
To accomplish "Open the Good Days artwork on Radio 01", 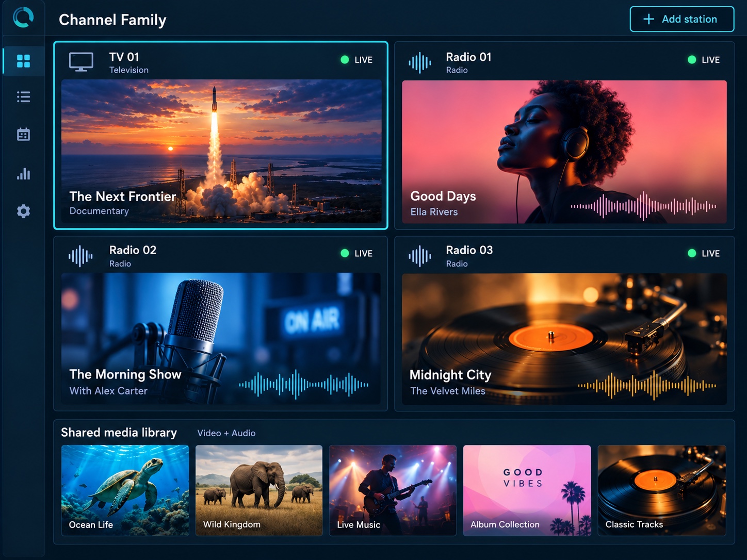I will [564, 152].
